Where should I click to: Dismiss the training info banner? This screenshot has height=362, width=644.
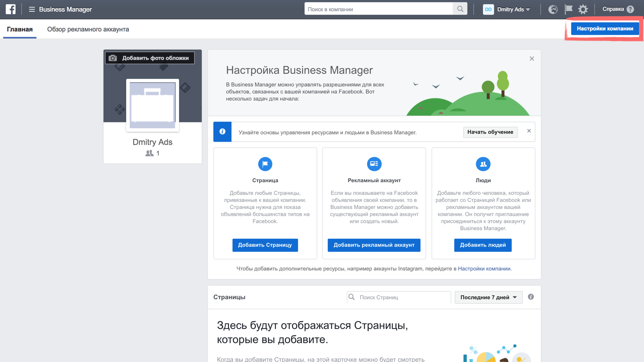click(x=529, y=131)
